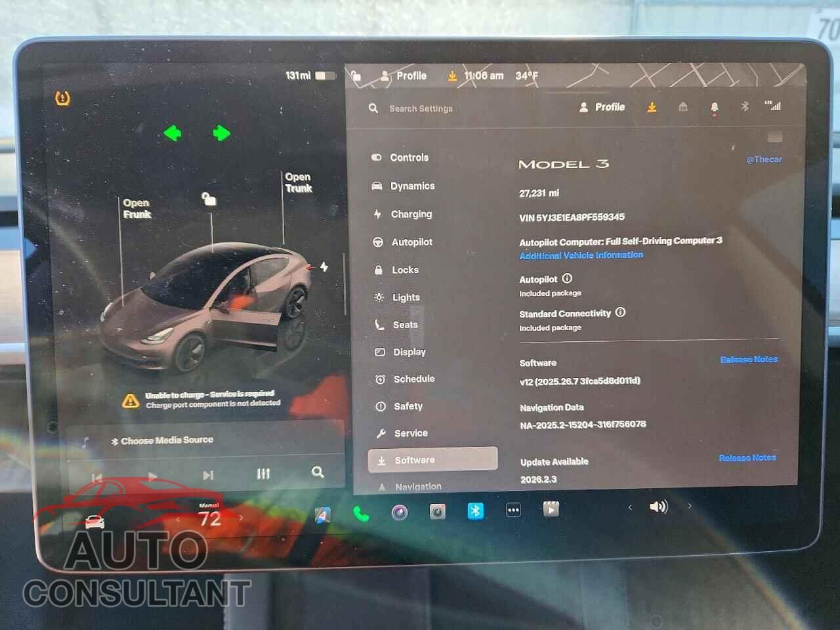Tap the lock icon in status bar
Screen dimensions: 840x630
[x=356, y=76]
